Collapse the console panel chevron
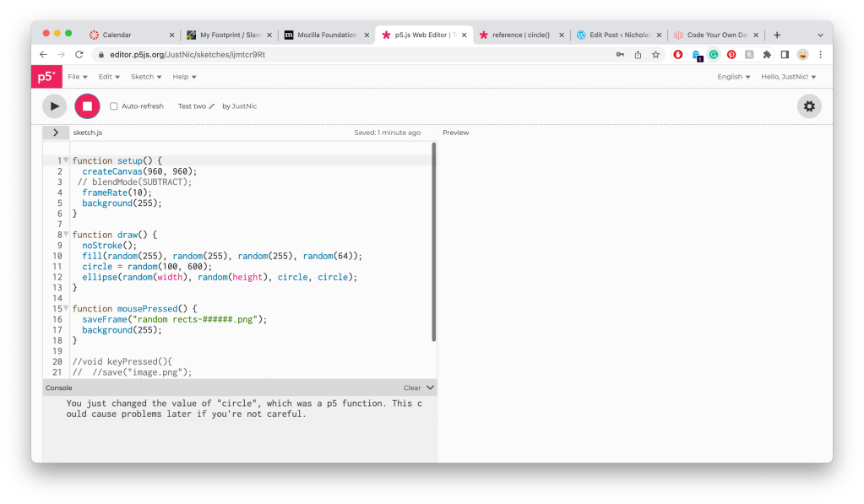This screenshot has width=864, height=504. click(x=430, y=387)
